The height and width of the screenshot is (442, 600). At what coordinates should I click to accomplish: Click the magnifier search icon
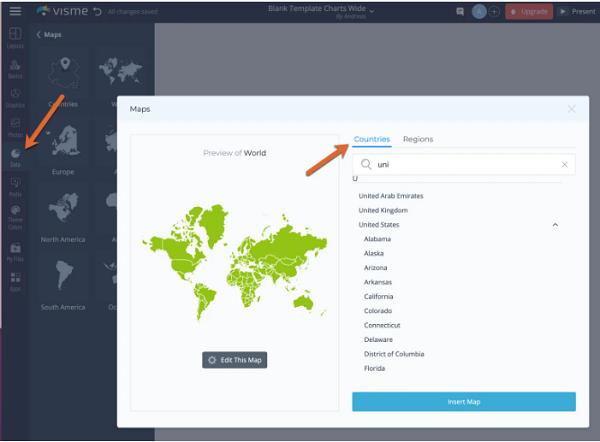point(366,165)
